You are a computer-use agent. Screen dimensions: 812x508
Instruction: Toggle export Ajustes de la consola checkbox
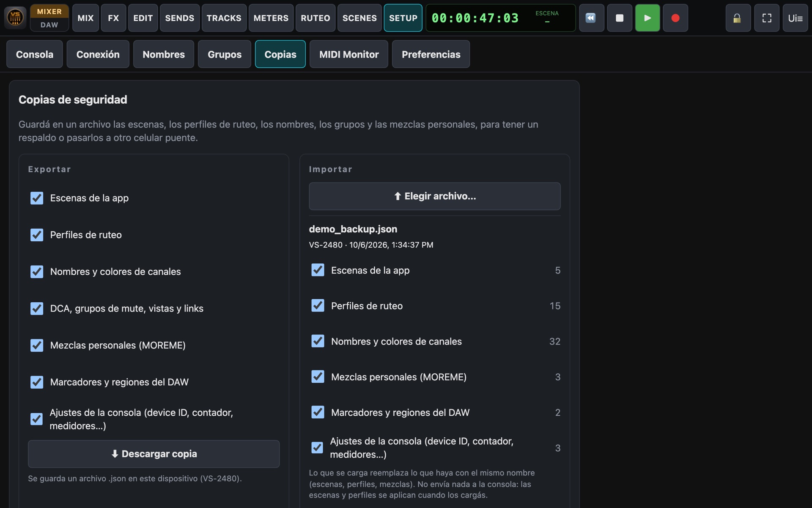[x=36, y=419]
